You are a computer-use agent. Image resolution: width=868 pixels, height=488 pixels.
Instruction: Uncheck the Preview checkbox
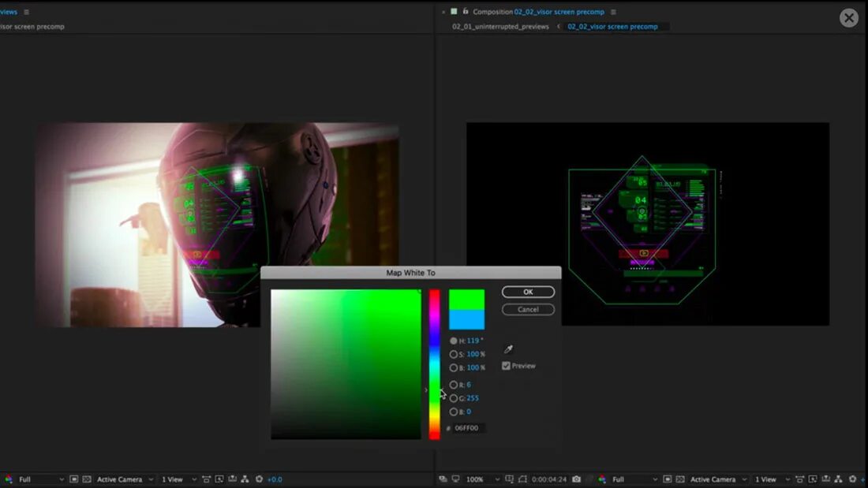coord(506,366)
